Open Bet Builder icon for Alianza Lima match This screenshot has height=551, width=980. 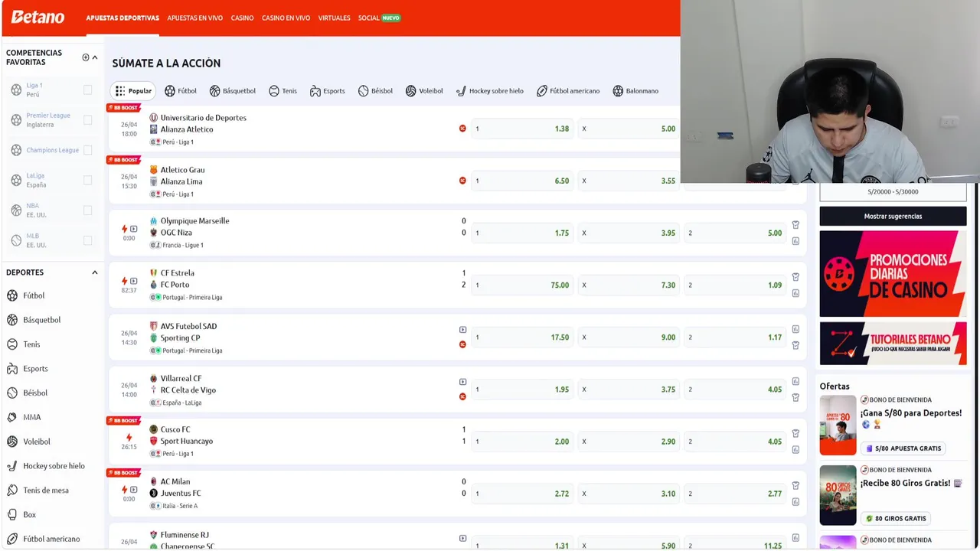pyautogui.click(x=462, y=181)
